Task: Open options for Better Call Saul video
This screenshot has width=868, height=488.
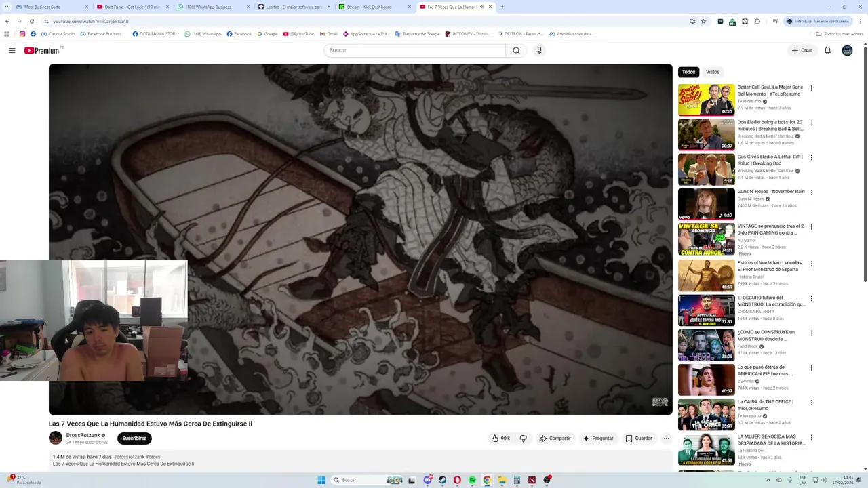Action: 811,88
